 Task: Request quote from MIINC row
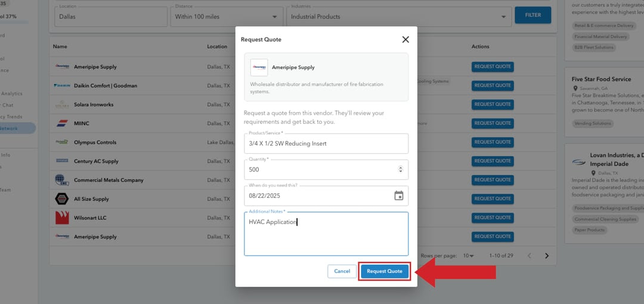493,123
